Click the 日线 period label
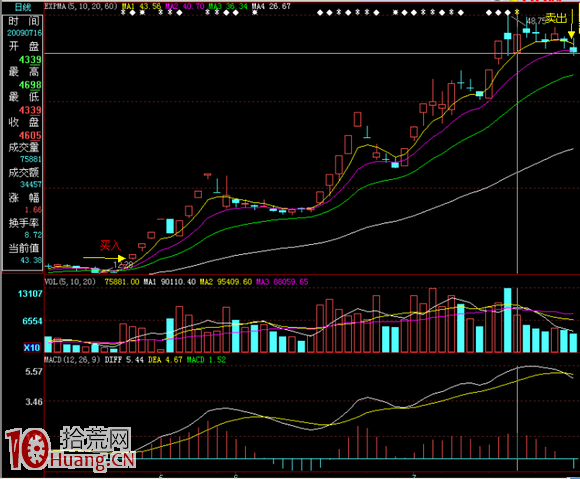The image size is (580, 479). pos(23,7)
